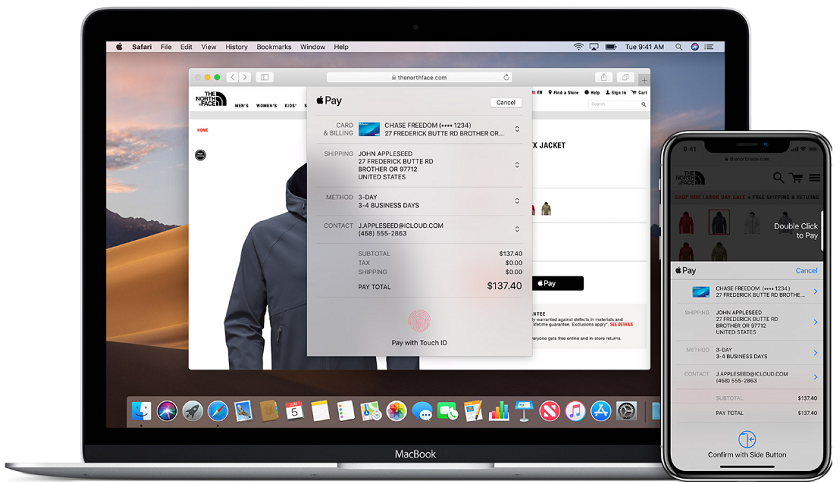Open the Contacts book in Dock

[269, 411]
